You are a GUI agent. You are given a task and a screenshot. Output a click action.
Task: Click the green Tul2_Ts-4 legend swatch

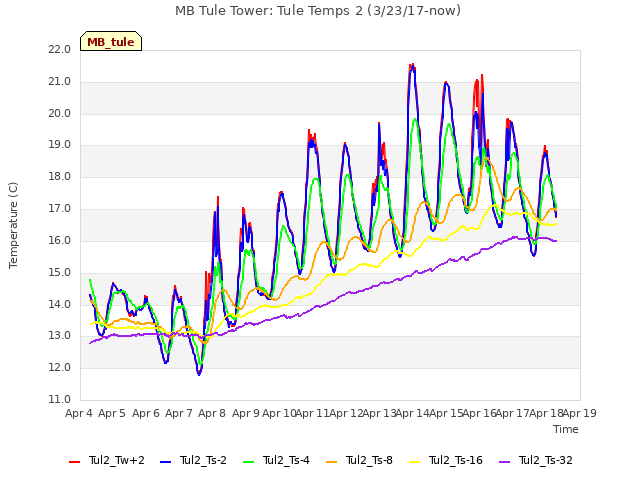pos(249,462)
